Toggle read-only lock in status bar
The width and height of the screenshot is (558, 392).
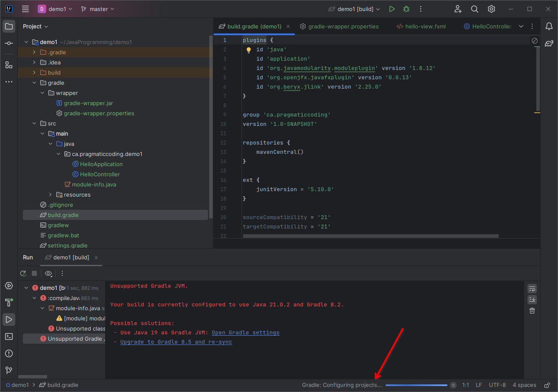547,385
